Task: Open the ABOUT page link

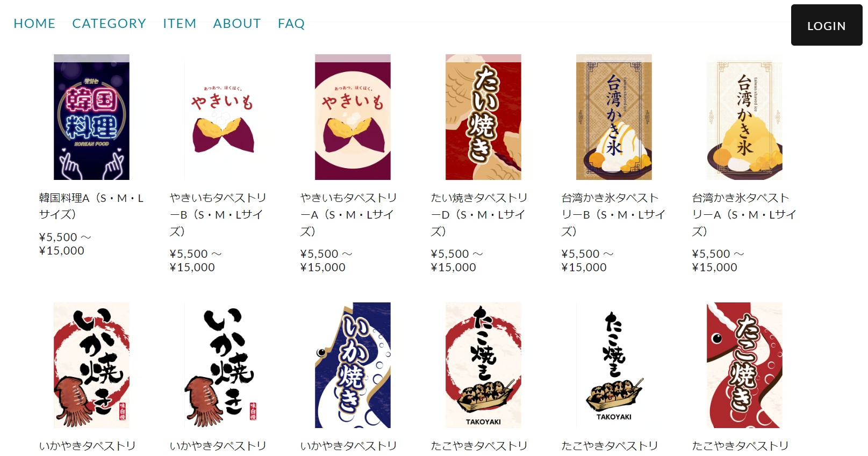Action: tap(237, 24)
